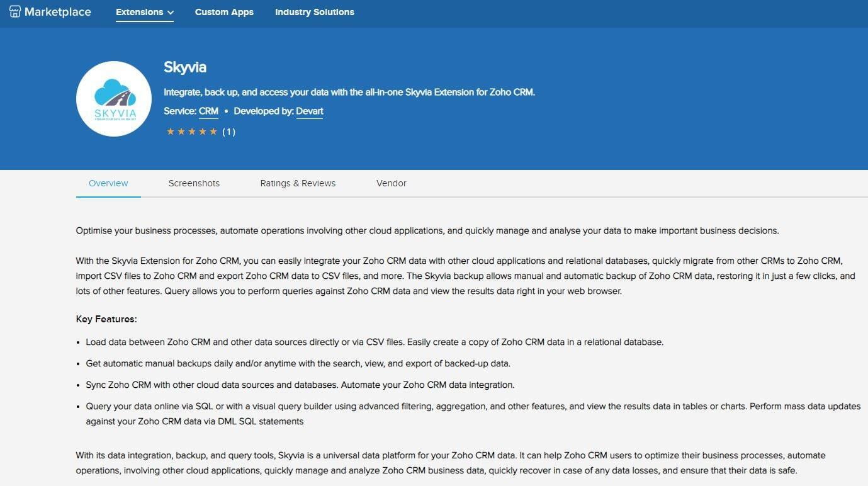Expand the Extensions dropdown menu

(x=145, y=12)
